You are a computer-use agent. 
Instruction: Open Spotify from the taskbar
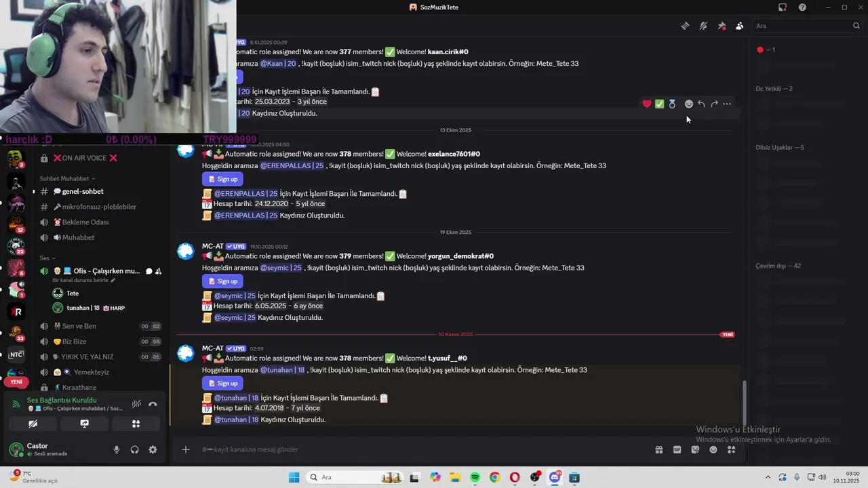coord(475,477)
